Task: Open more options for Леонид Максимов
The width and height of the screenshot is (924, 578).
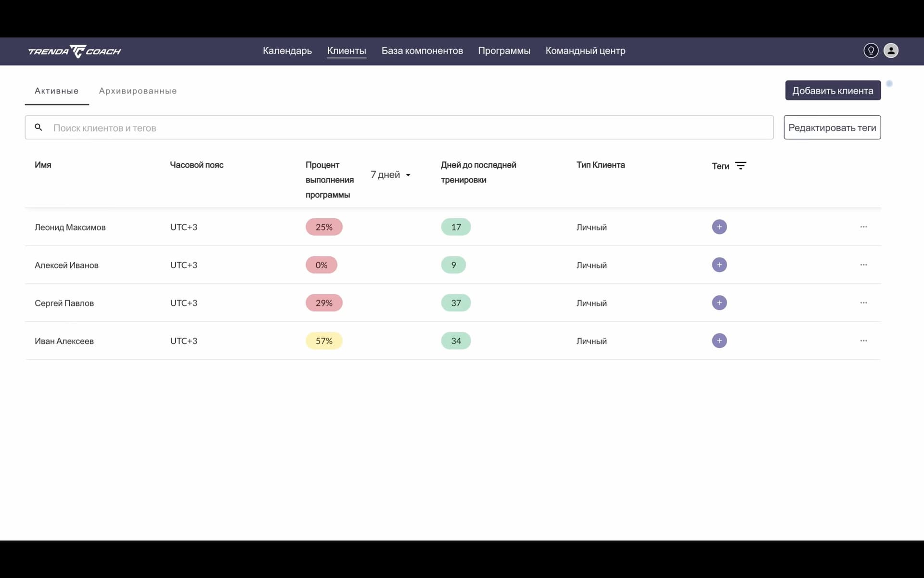Action: pos(863,227)
